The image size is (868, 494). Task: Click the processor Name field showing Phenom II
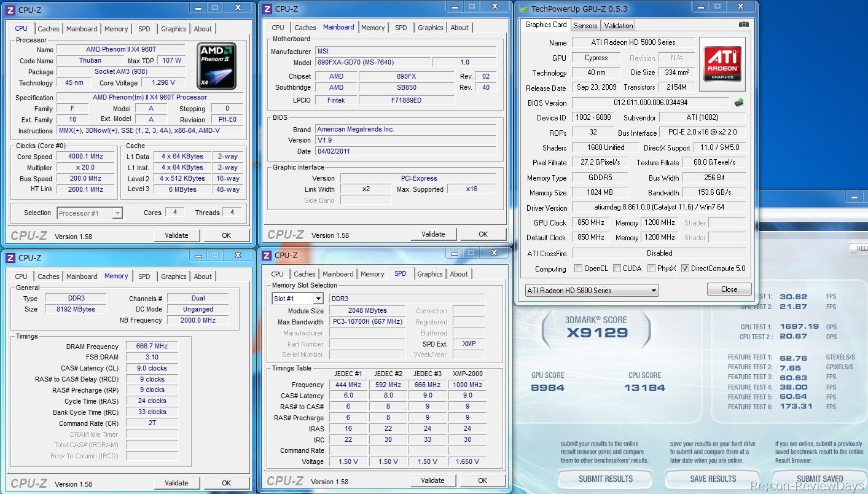tap(120, 50)
